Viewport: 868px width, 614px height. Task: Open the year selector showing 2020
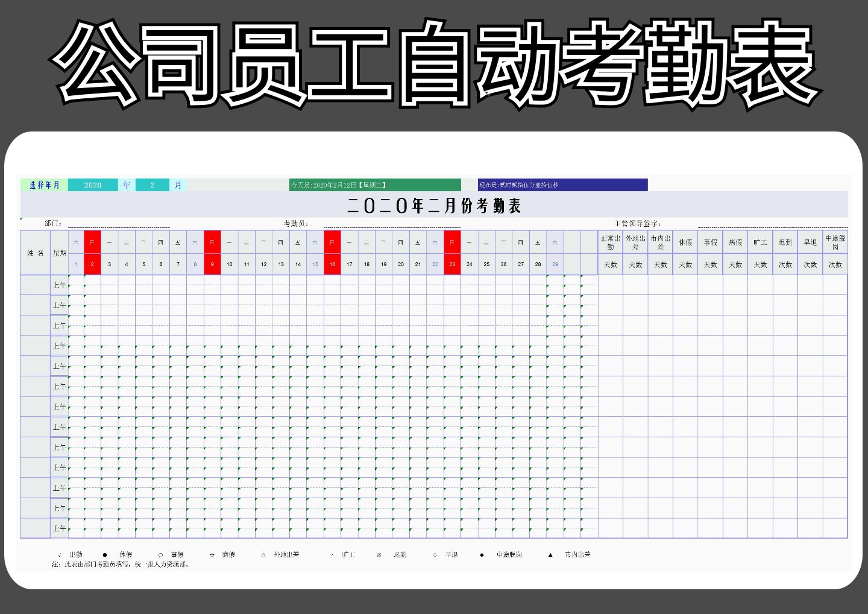93,185
